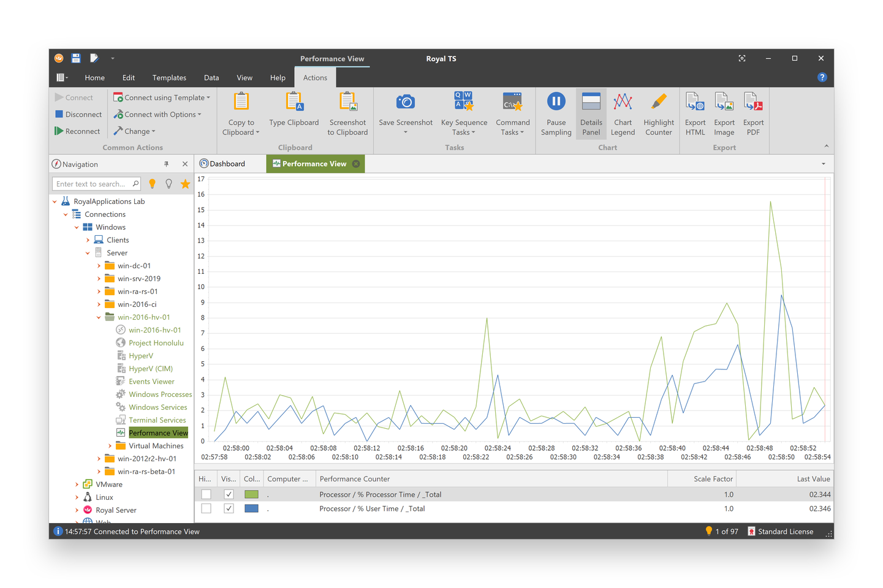Click the blue User Time color swatch
Image resolution: width=883 pixels, height=588 pixels.
pyautogui.click(x=251, y=508)
